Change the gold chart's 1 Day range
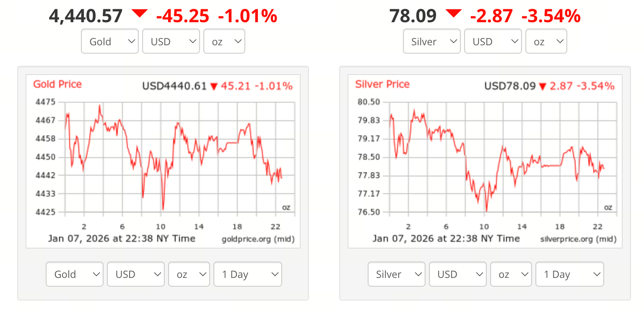The image size is (644, 311). pyautogui.click(x=247, y=274)
